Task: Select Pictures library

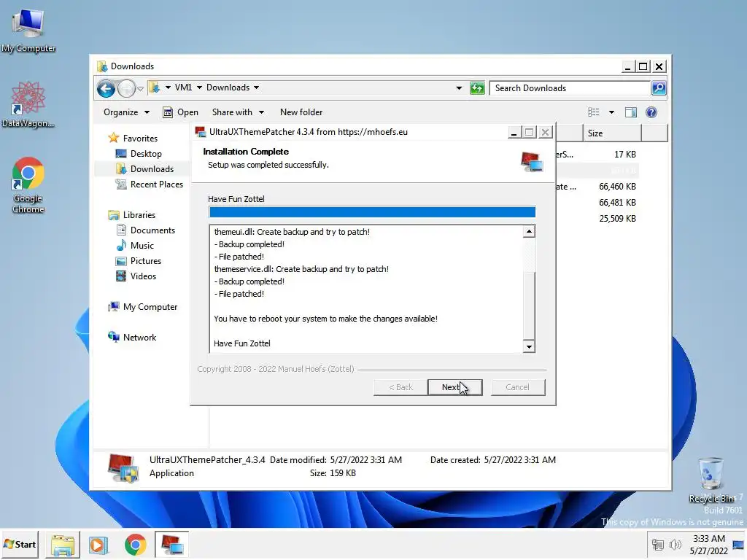Action: pos(139,261)
